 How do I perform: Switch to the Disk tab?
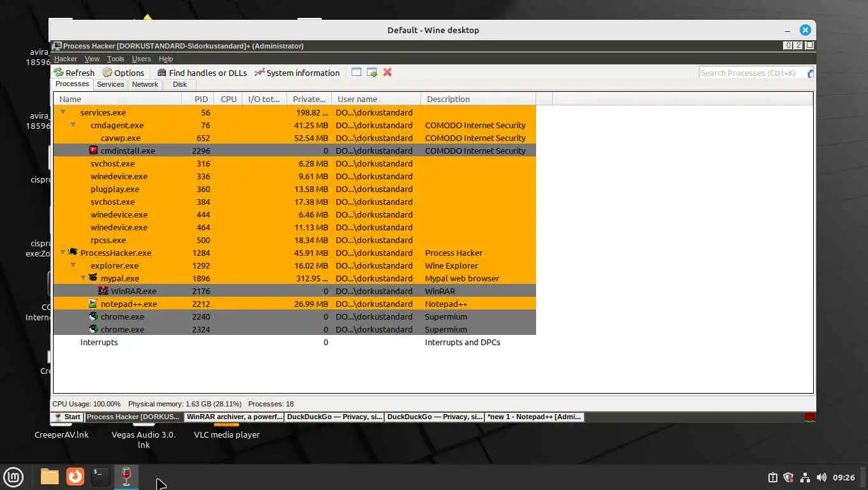click(x=180, y=84)
